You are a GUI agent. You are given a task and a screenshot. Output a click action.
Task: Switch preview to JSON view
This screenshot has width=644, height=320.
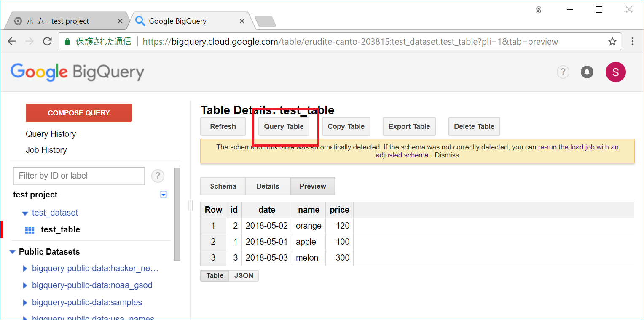coord(244,275)
